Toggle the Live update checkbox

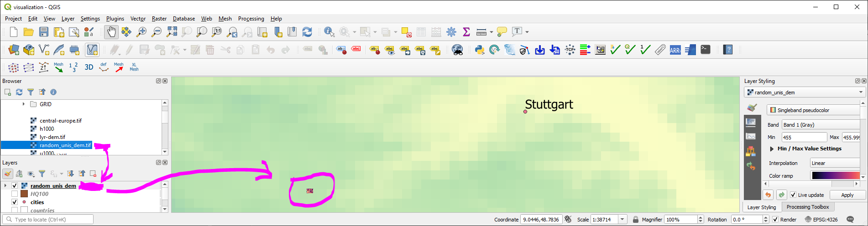793,195
